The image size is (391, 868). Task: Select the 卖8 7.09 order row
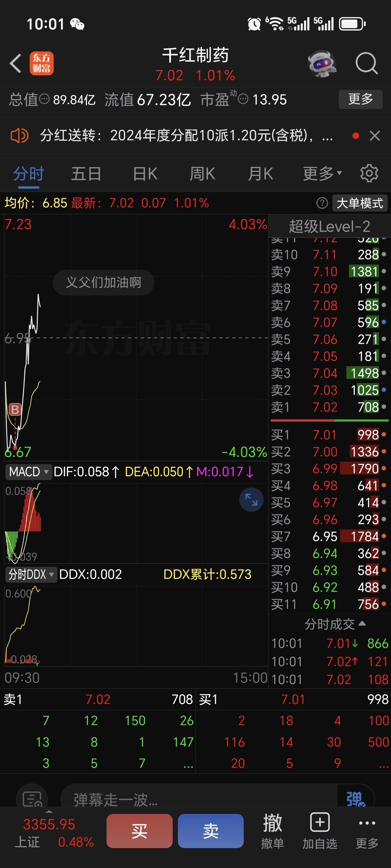[x=329, y=288]
